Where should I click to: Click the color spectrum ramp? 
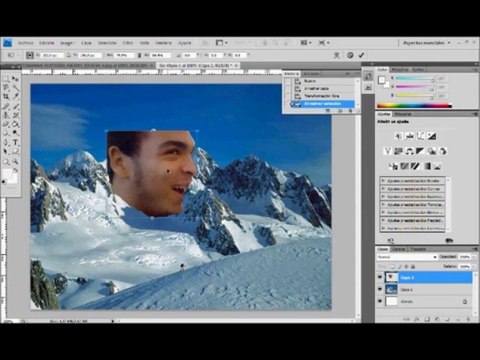pos(414,106)
